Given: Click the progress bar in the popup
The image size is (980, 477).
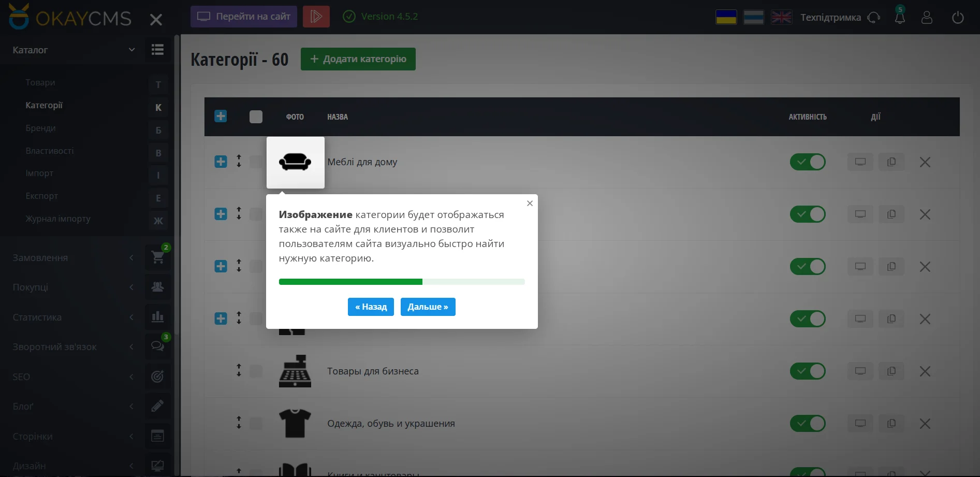Looking at the screenshot, I should click(x=402, y=281).
